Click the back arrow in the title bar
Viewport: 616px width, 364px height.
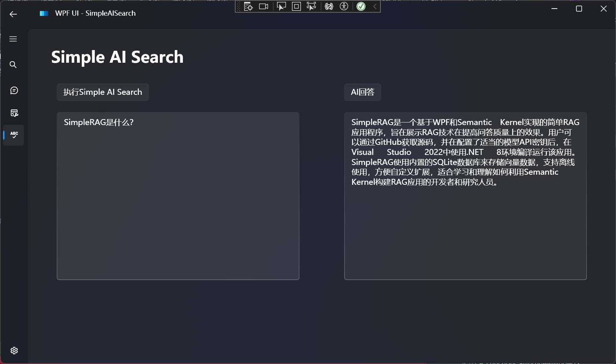tap(13, 14)
